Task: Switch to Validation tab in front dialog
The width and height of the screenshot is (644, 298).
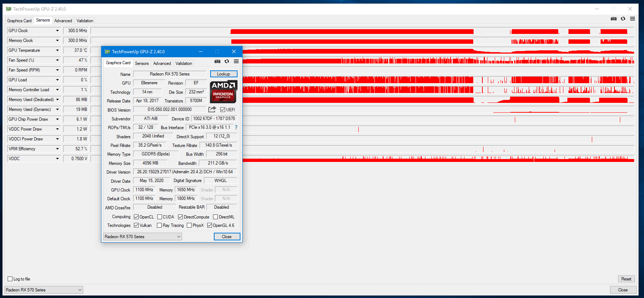Action: pos(184,63)
